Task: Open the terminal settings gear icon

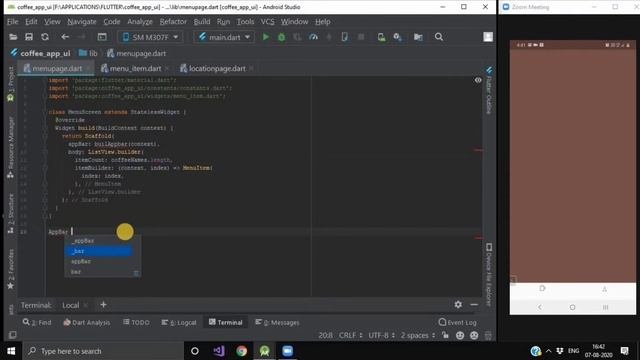Action: click(x=458, y=304)
